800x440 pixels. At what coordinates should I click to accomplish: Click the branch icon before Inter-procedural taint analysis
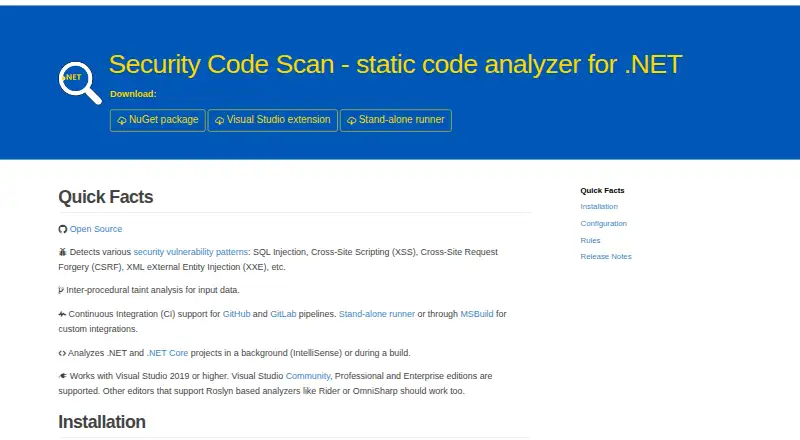point(61,290)
